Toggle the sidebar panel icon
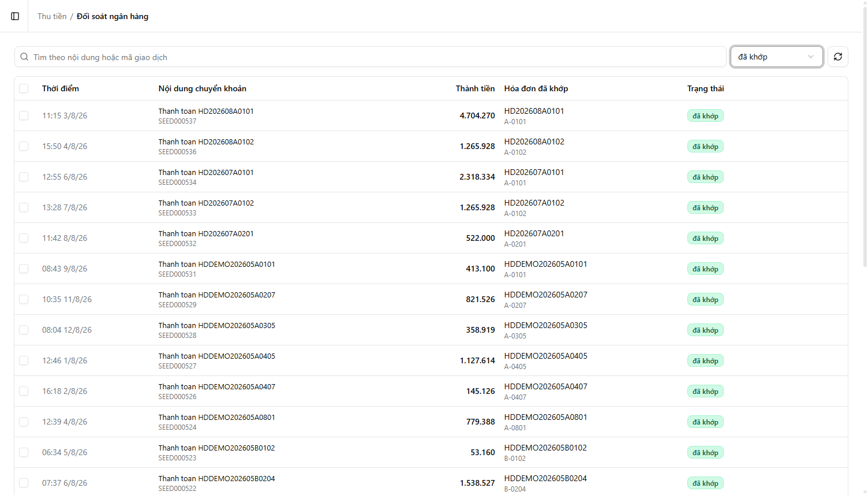This screenshot has height=495, width=868. click(15, 16)
